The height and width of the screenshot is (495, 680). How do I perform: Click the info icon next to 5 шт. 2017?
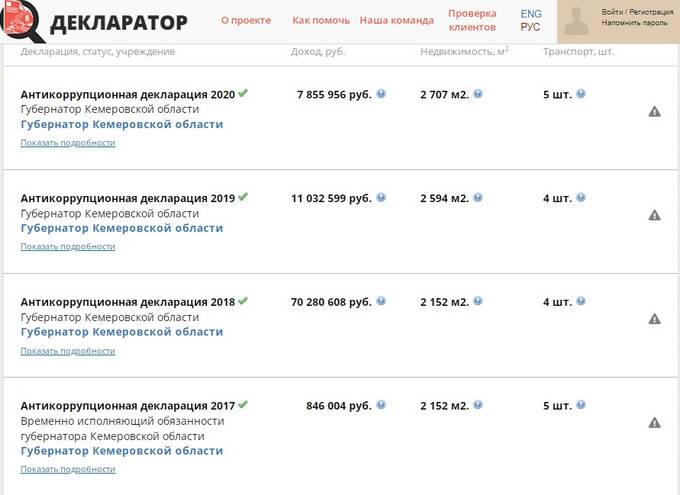pyautogui.click(x=581, y=406)
